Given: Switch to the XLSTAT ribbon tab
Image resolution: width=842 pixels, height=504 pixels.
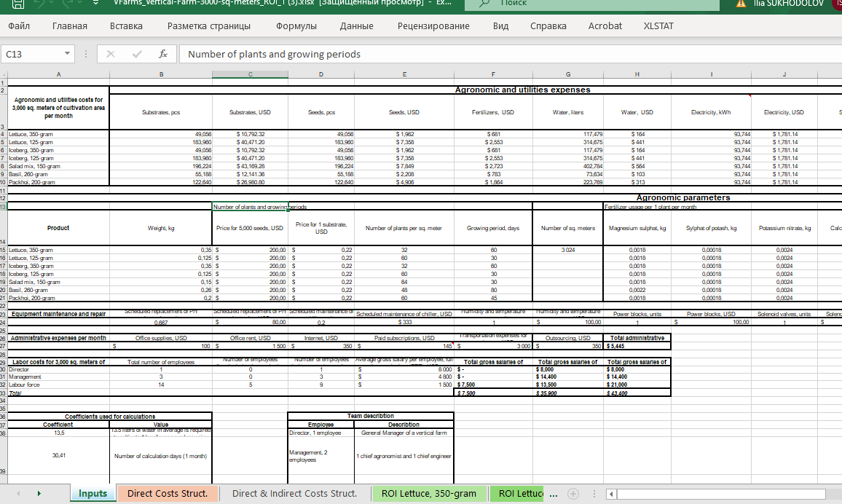Looking at the screenshot, I should (x=658, y=25).
